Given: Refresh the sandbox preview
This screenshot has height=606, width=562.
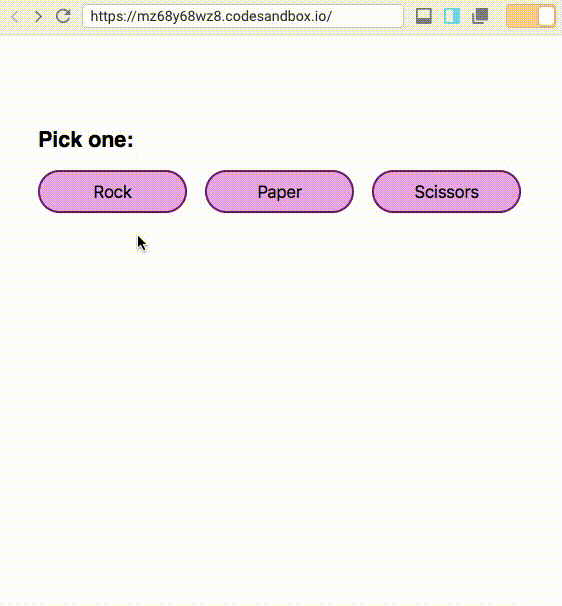Looking at the screenshot, I should 63,16.
